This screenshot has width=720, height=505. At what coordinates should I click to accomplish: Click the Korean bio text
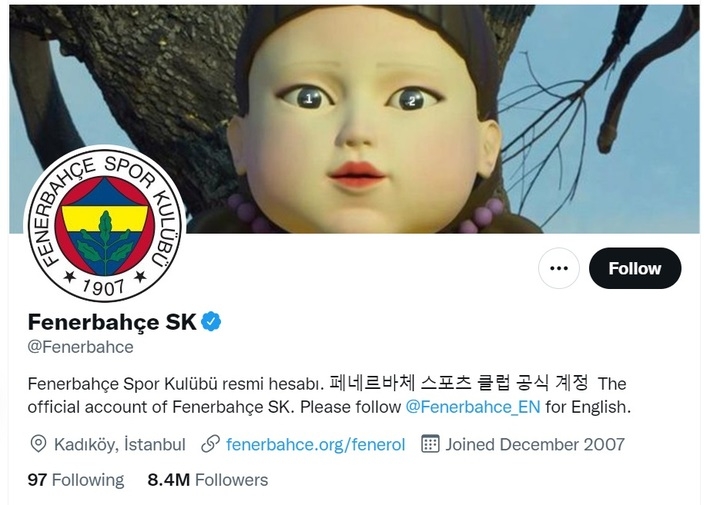459,383
